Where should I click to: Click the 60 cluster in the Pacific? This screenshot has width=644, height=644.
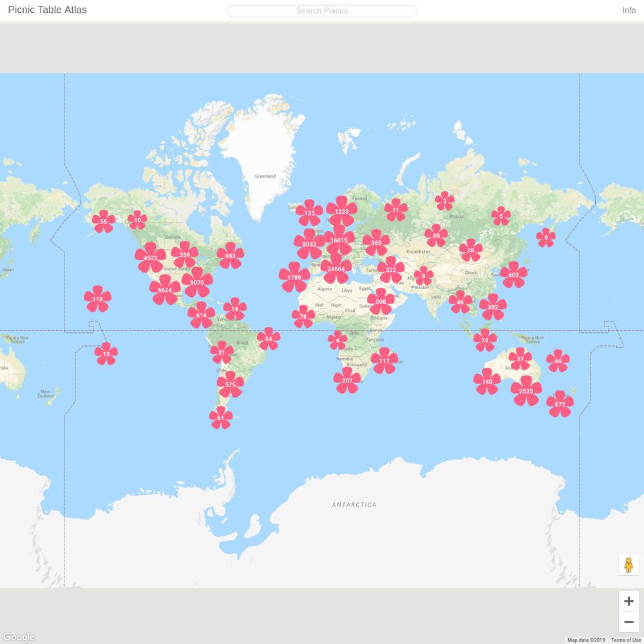pyautogui.click(x=558, y=361)
